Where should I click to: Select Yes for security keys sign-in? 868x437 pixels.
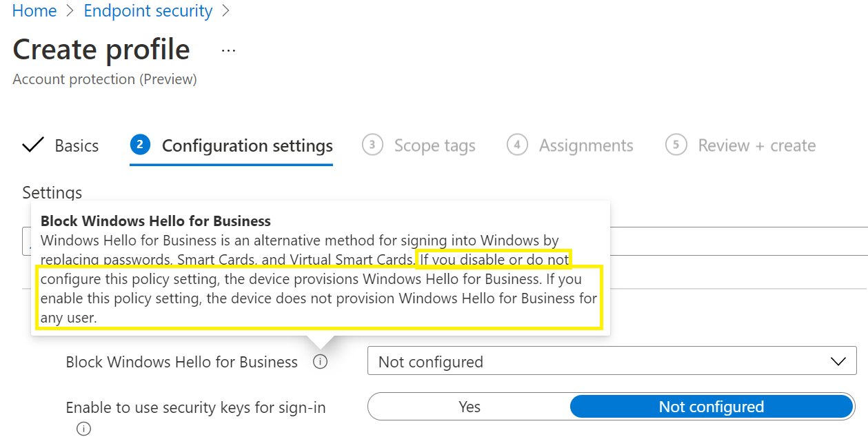point(470,407)
